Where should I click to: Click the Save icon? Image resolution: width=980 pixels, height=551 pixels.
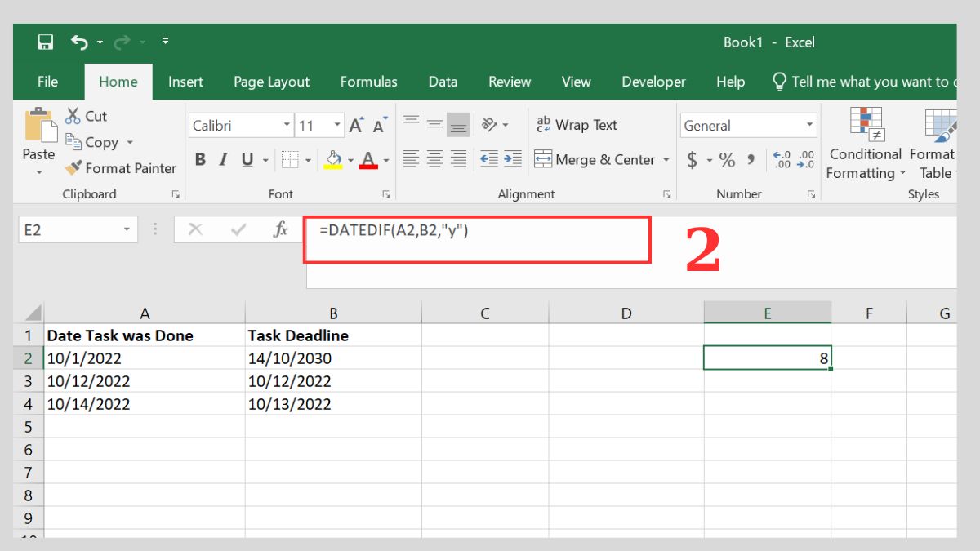pyautogui.click(x=45, y=42)
